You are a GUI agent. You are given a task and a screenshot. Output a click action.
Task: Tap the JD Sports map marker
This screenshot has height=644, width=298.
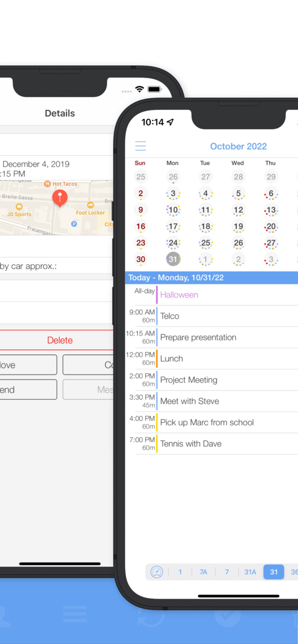19,207
